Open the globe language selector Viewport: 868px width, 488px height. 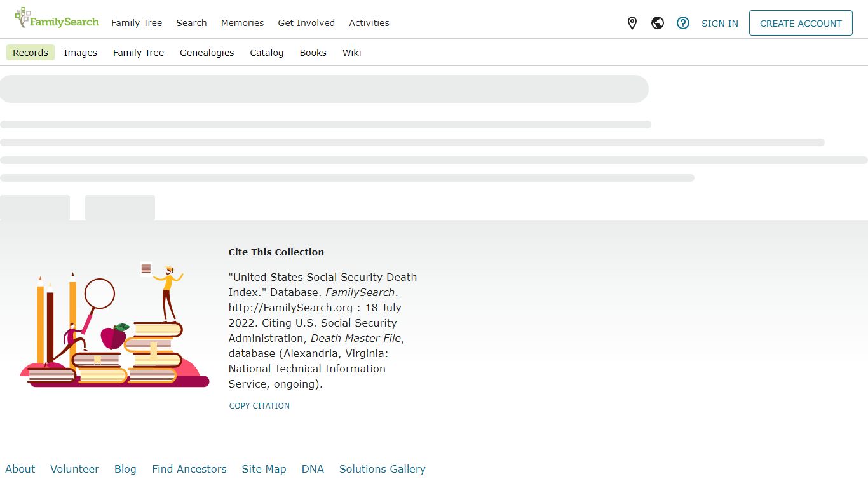coord(658,24)
